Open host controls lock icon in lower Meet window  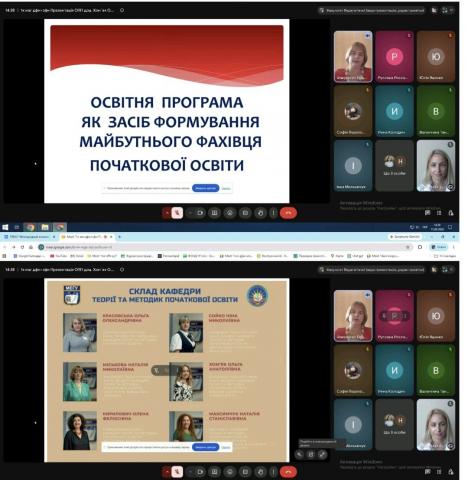[451, 472]
